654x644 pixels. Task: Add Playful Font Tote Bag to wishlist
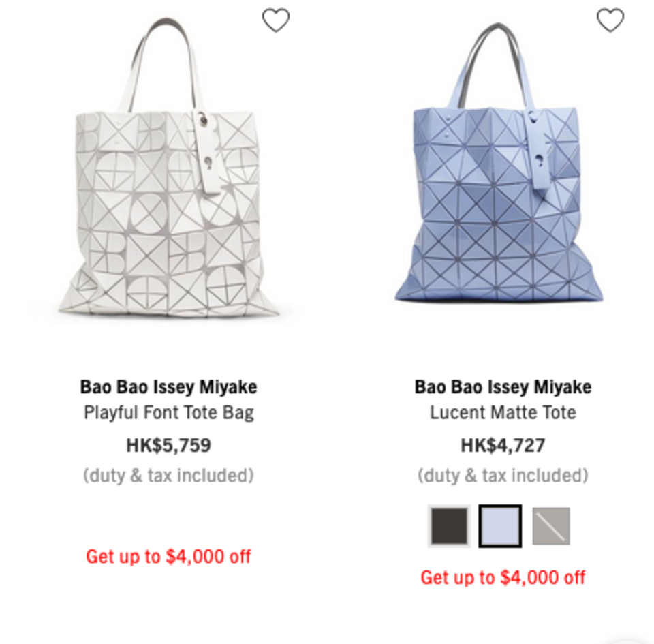click(x=276, y=20)
